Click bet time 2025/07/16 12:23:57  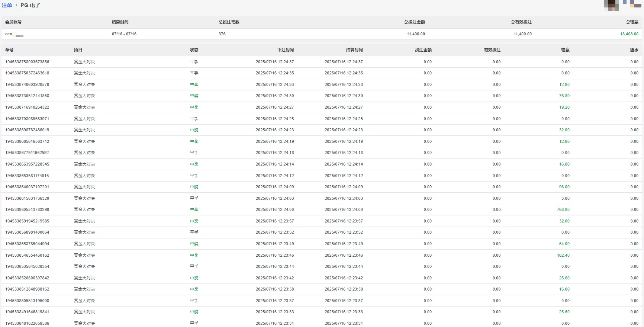click(x=274, y=221)
